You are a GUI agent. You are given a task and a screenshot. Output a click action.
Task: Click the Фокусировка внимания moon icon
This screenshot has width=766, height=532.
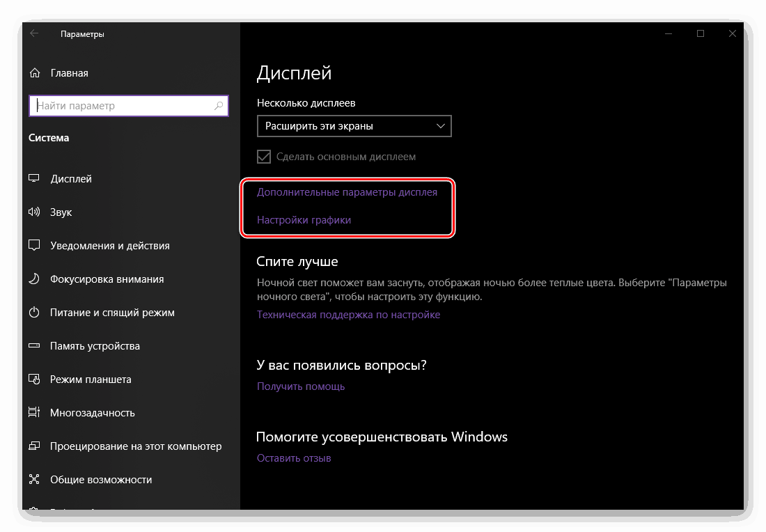(34, 279)
